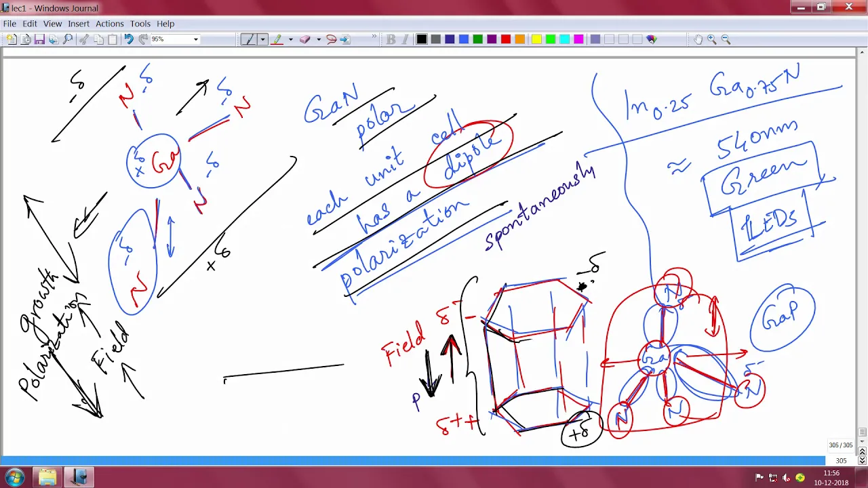868x488 pixels.
Task: Click the 305 / 305 page indicator
Action: coord(840,445)
